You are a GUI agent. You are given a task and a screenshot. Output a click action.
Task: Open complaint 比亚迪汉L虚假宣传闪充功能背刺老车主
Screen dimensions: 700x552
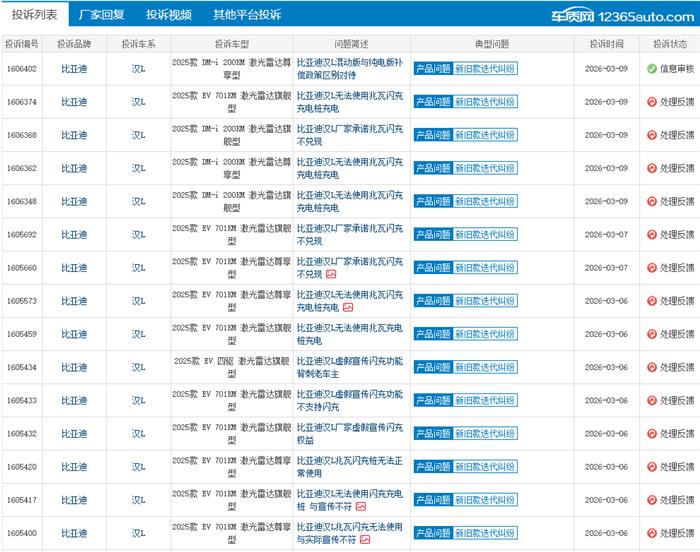coord(349,367)
